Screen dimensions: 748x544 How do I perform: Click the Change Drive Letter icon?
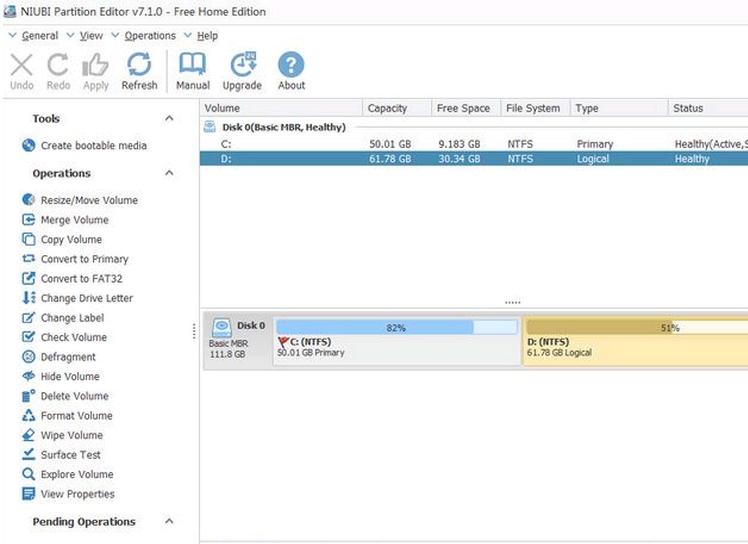pyautogui.click(x=29, y=298)
